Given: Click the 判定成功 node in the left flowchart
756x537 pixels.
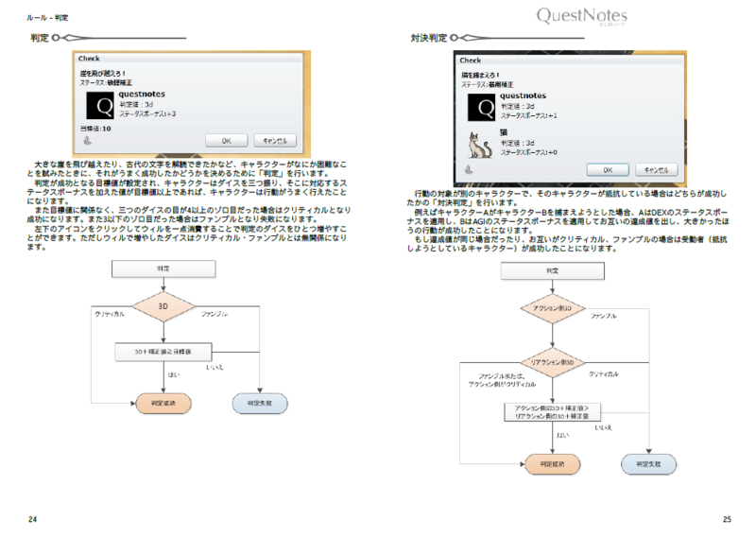Looking at the screenshot, I should 163,404.
